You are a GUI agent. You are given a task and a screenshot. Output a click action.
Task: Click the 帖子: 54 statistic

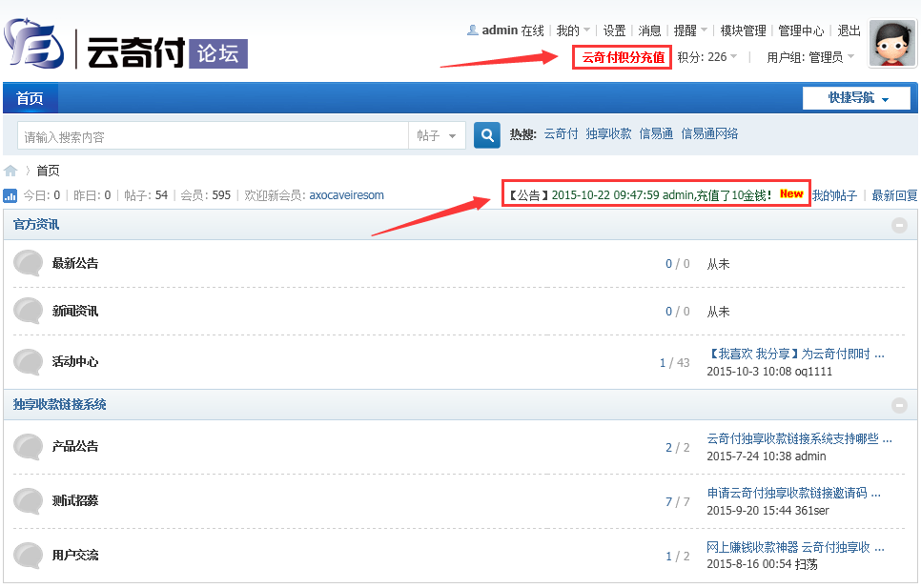tap(146, 195)
